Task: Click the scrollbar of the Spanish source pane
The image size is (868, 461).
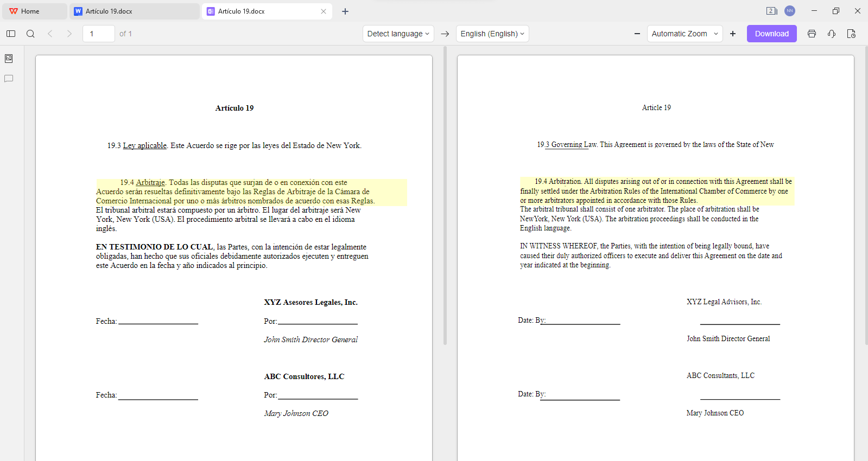Action: 445,195
